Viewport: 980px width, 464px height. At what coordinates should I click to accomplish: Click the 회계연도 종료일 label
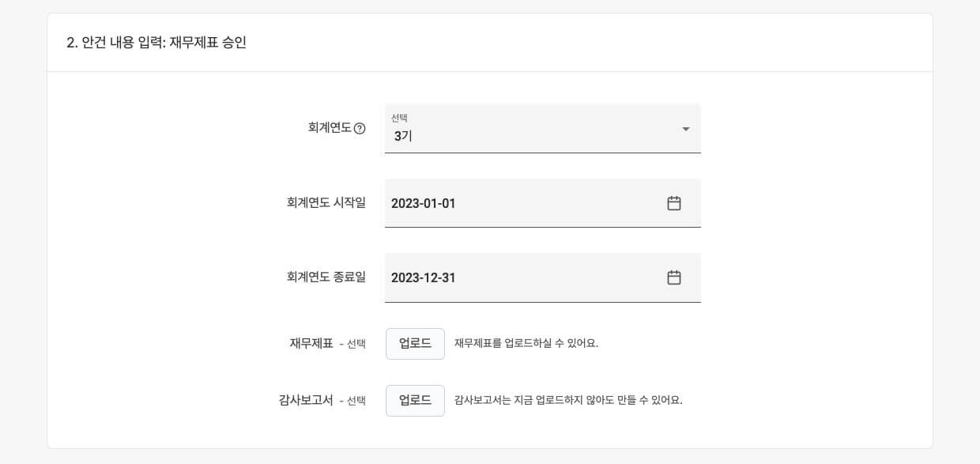326,277
